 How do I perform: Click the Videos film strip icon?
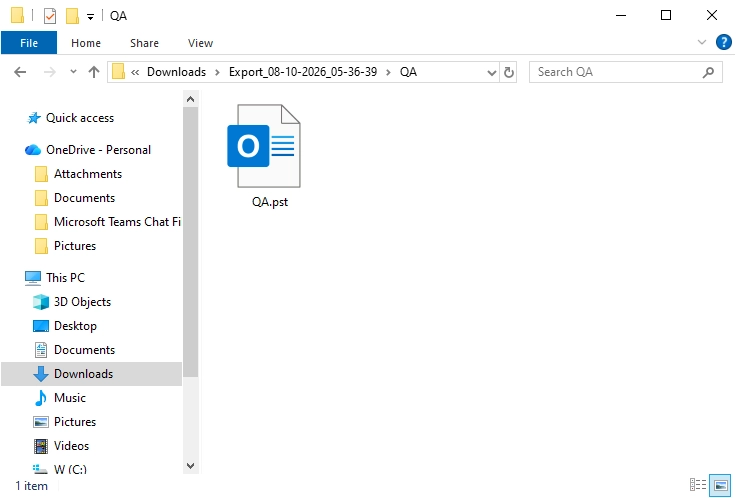pyautogui.click(x=41, y=446)
